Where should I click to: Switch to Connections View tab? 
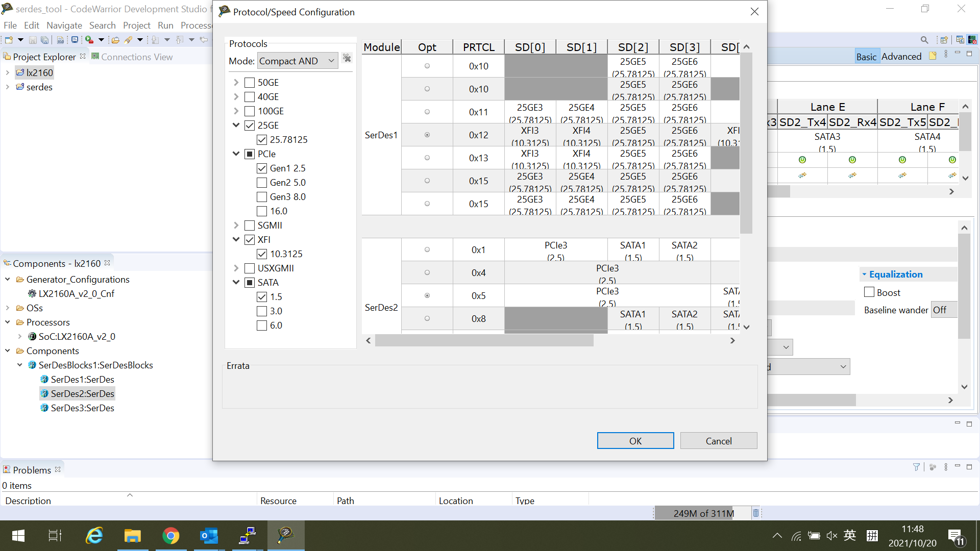(x=136, y=57)
